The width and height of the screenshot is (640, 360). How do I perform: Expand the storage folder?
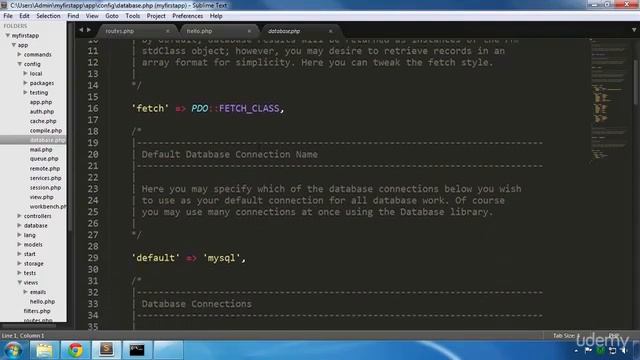19,264
